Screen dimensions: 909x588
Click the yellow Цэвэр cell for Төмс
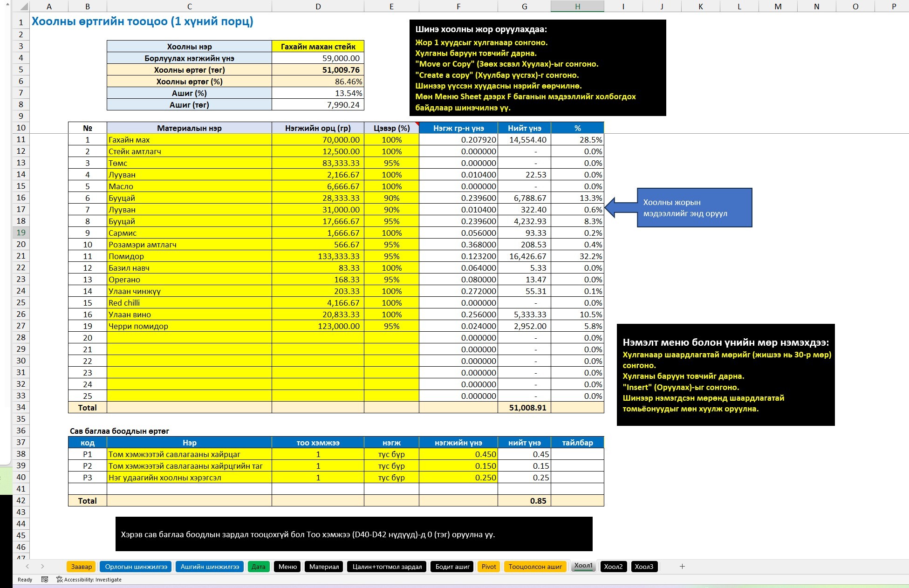pos(391,163)
